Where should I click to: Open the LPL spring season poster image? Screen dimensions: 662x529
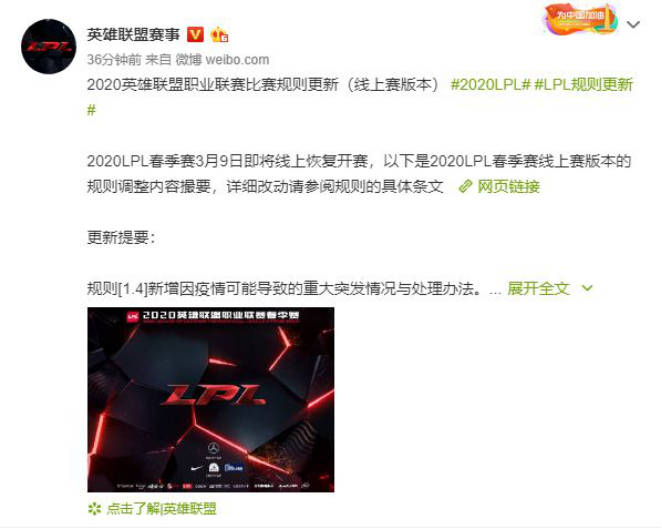point(211,400)
